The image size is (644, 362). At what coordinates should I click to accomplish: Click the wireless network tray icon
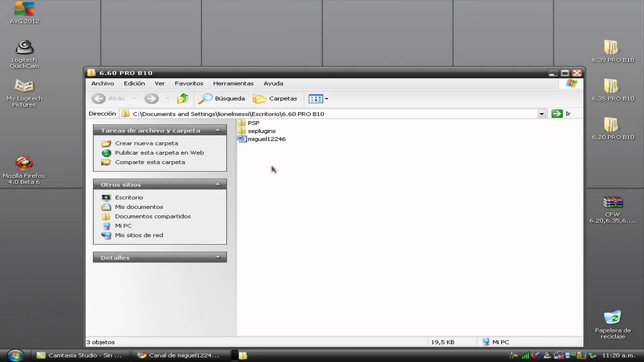tap(570, 355)
